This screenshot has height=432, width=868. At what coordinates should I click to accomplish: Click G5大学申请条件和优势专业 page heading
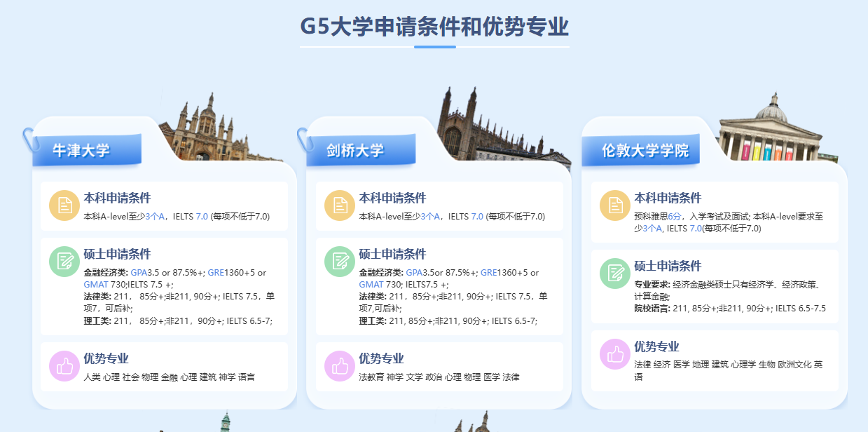[434, 27]
